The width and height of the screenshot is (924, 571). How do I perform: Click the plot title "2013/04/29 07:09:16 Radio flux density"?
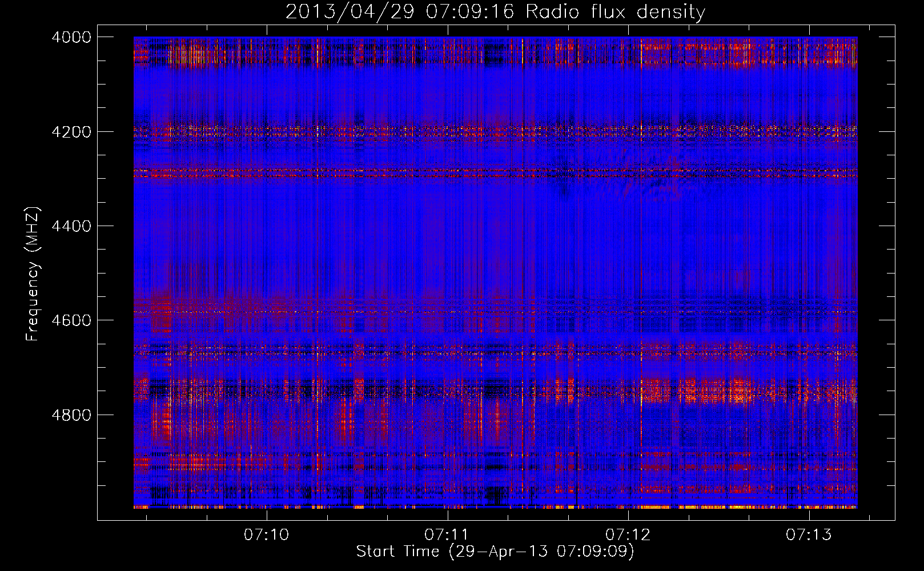495,12
